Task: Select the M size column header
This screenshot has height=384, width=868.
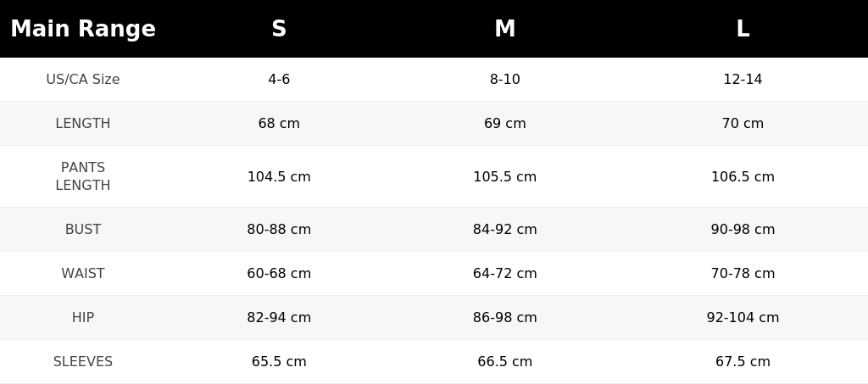Action: click(x=505, y=29)
